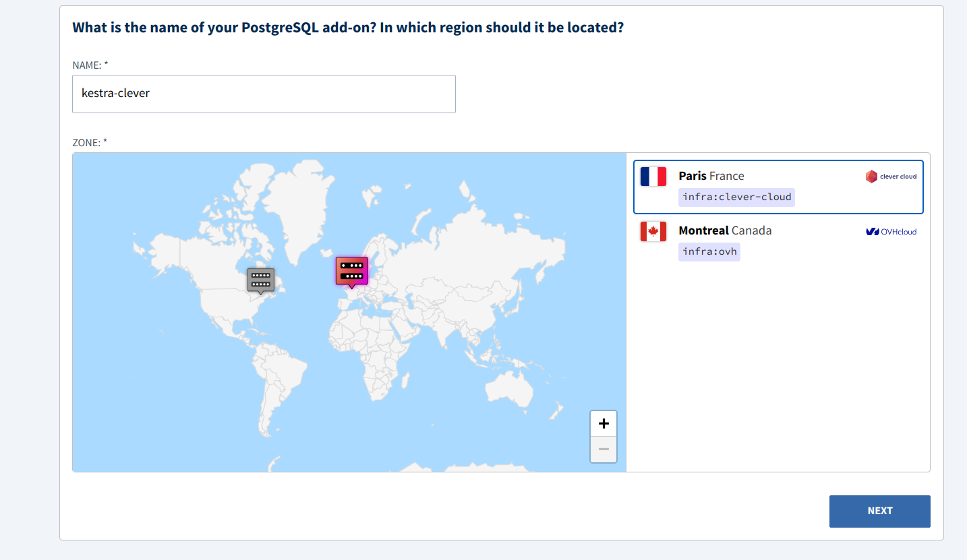Click the map zoom out button

click(603, 449)
